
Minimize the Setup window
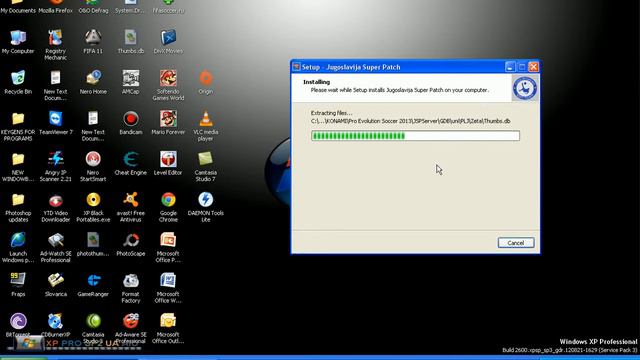tap(510, 67)
